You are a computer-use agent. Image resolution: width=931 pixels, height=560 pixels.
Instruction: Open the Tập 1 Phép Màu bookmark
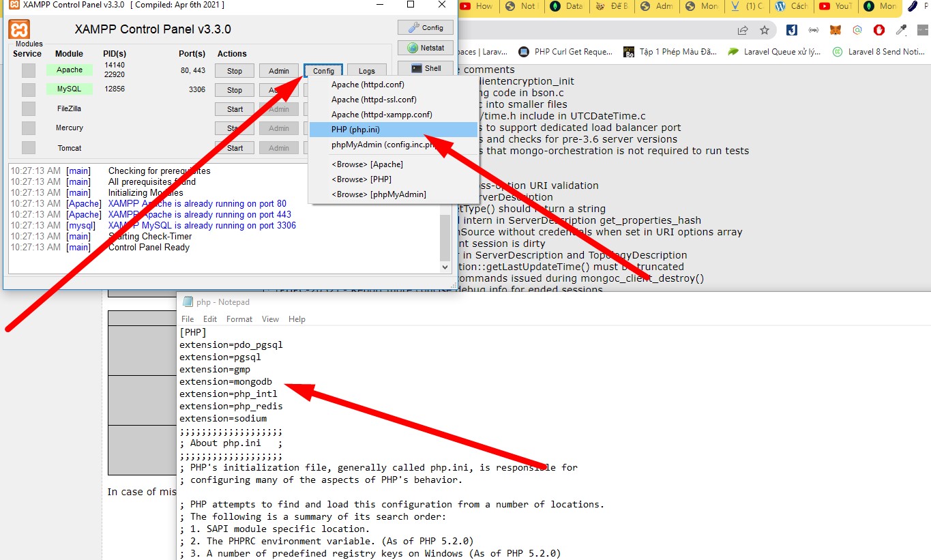click(x=670, y=51)
